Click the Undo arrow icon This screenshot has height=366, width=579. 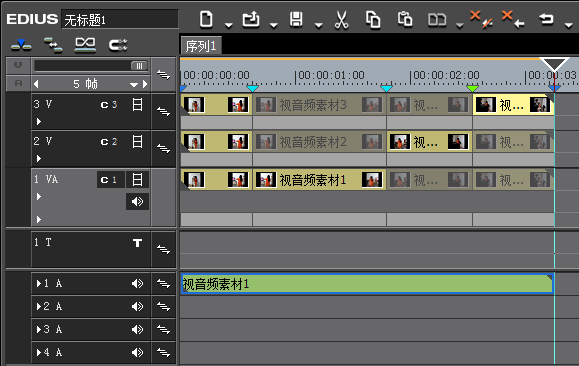[x=547, y=19]
